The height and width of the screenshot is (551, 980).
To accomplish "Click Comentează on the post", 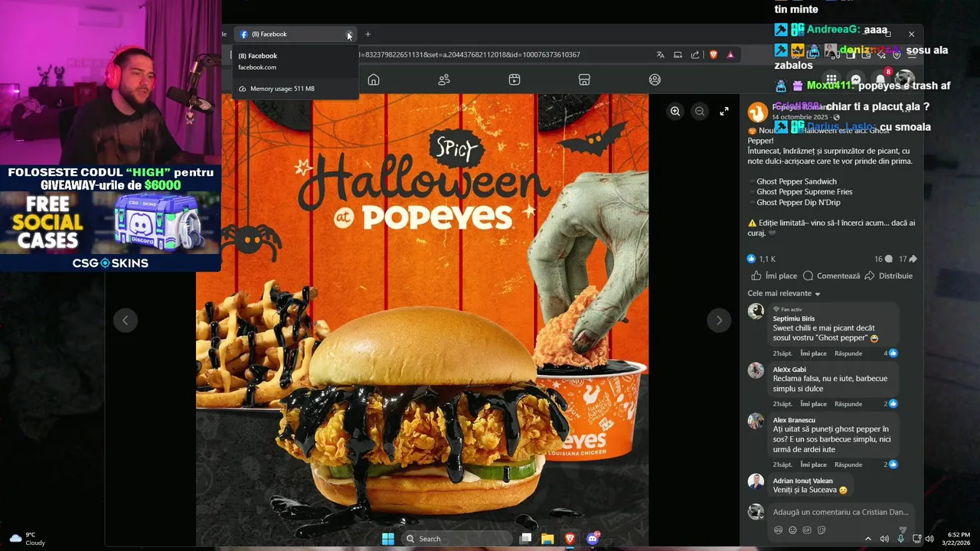I will [x=831, y=275].
